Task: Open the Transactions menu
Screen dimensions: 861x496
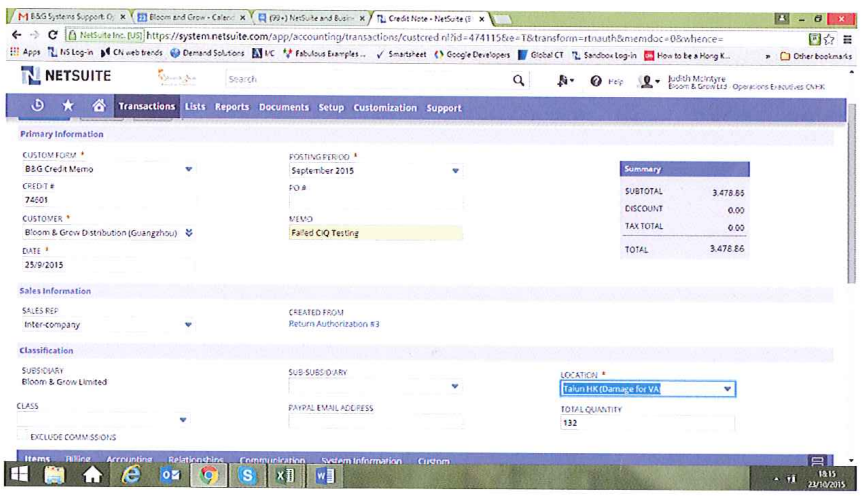Action: (x=147, y=107)
